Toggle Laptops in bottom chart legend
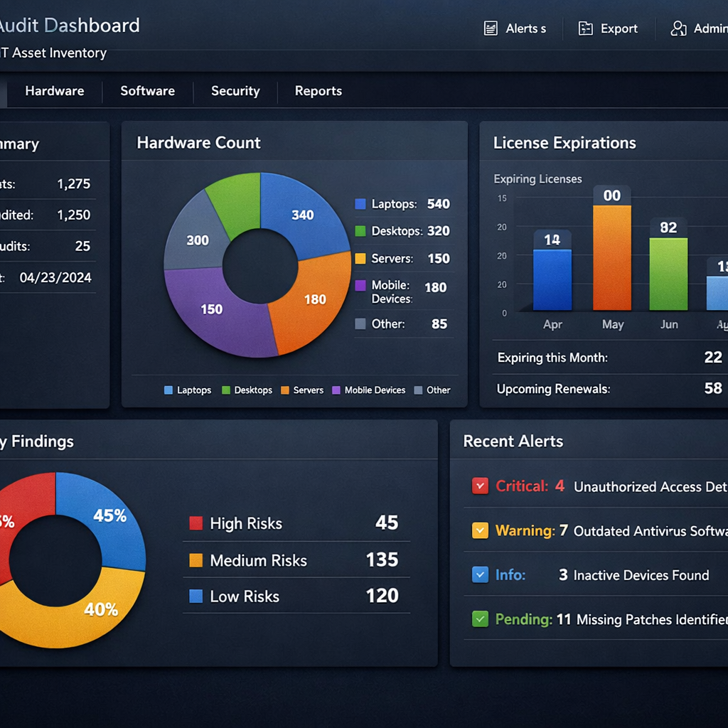The image size is (728, 728). click(x=188, y=390)
